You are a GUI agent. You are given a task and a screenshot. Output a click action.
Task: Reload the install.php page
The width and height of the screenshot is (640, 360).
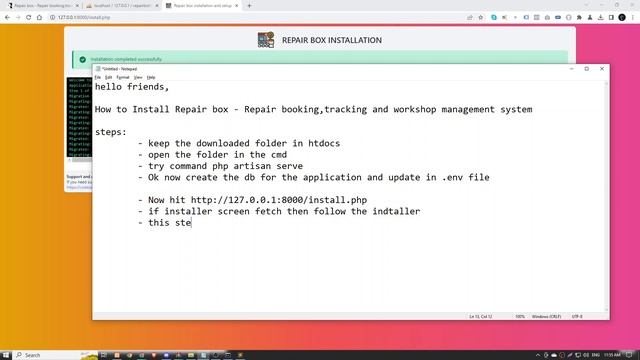tap(29, 18)
